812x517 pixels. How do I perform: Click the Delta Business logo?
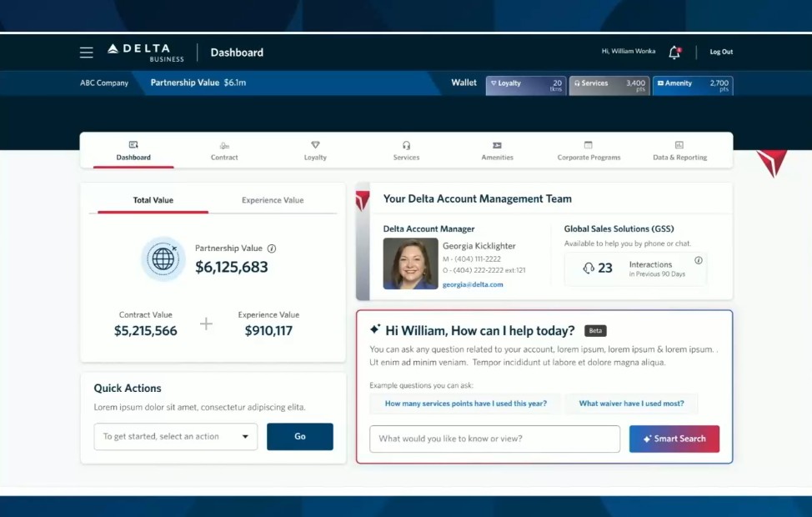(x=146, y=53)
